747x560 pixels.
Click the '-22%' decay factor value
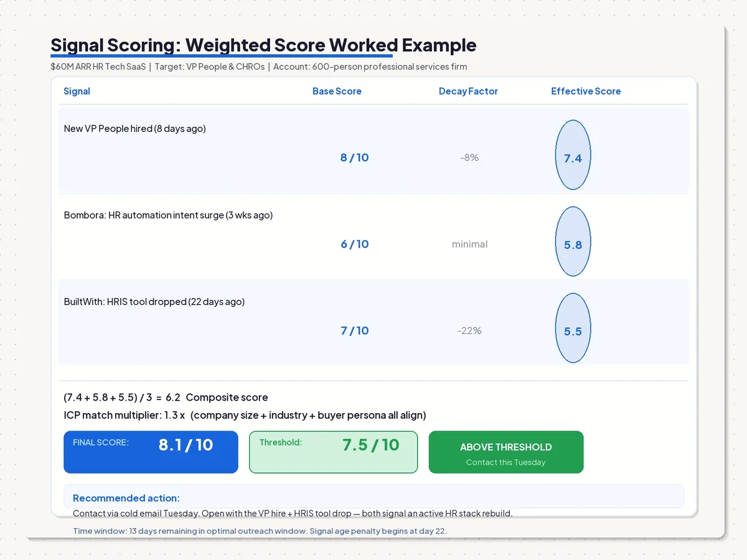469,330
